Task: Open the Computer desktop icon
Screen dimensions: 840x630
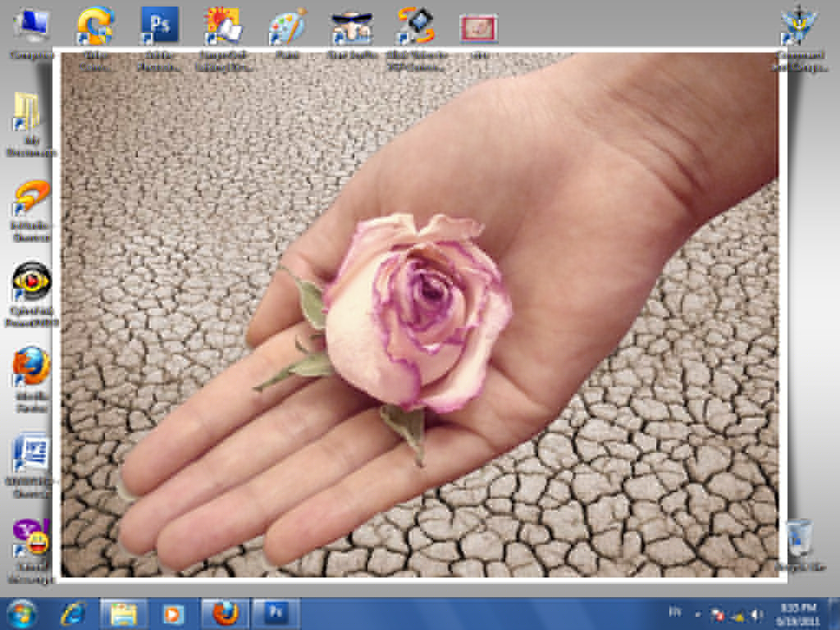Action: pyautogui.click(x=32, y=29)
